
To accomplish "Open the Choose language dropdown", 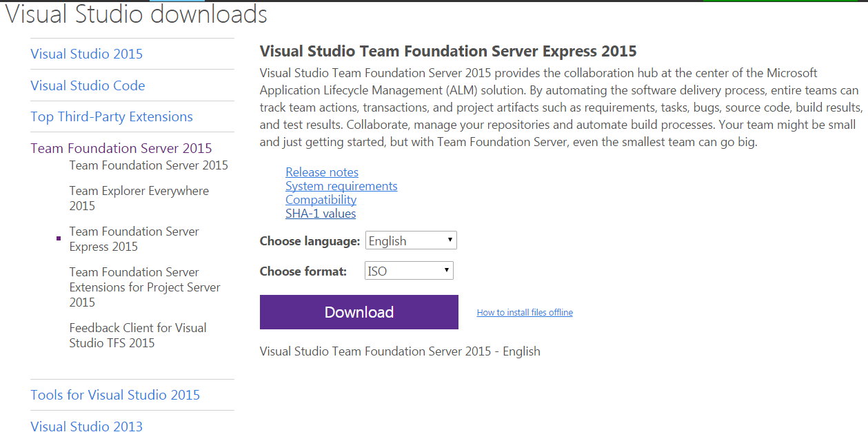I will click(x=410, y=241).
